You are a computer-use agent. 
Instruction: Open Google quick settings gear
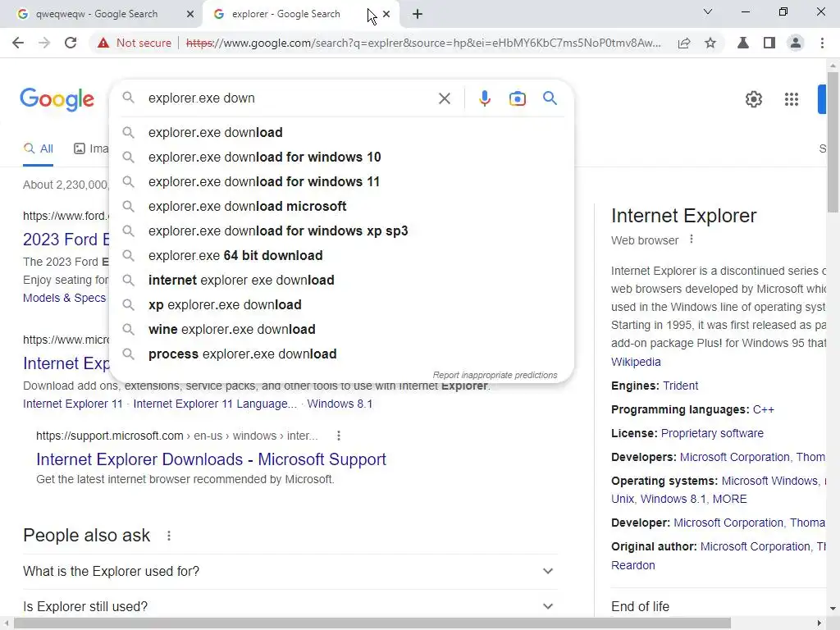point(754,99)
